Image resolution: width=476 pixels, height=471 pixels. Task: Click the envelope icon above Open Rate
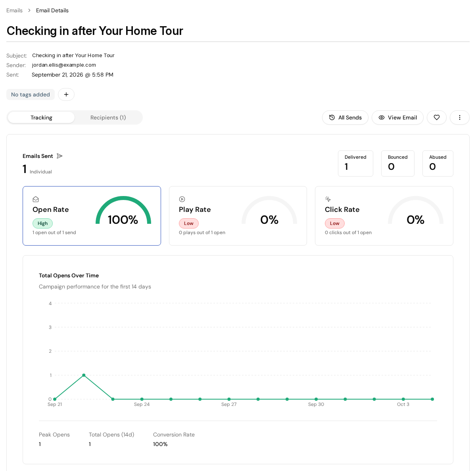tap(36, 199)
